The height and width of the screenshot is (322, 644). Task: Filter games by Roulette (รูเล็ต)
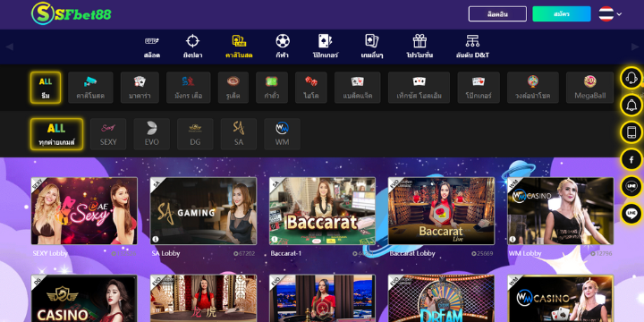tap(233, 88)
